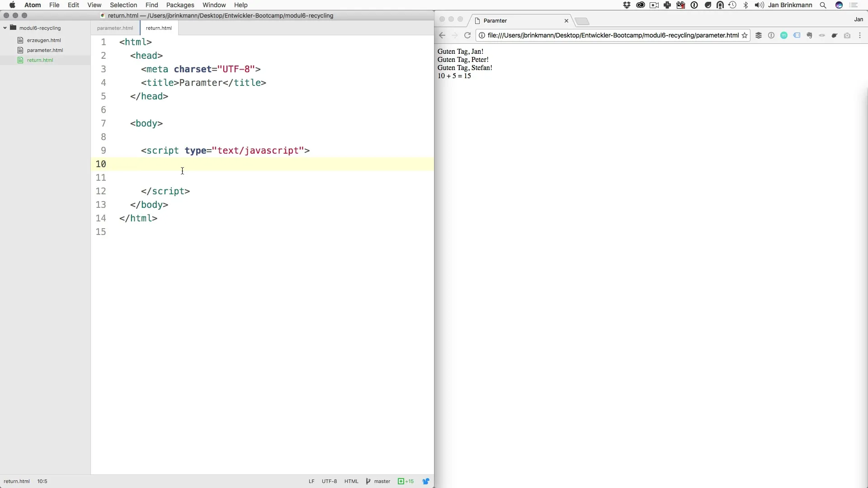Image resolution: width=868 pixels, height=488 pixels.
Task: Go forward in the browser
Action: tap(455, 35)
